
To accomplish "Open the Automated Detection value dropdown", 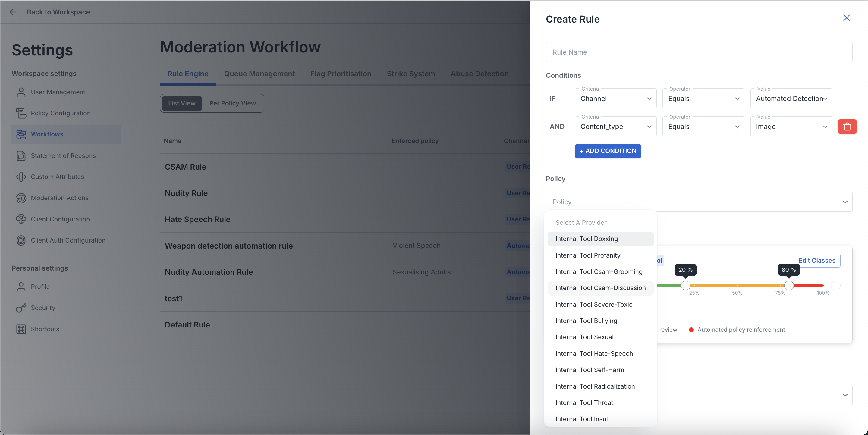I will [791, 99].
